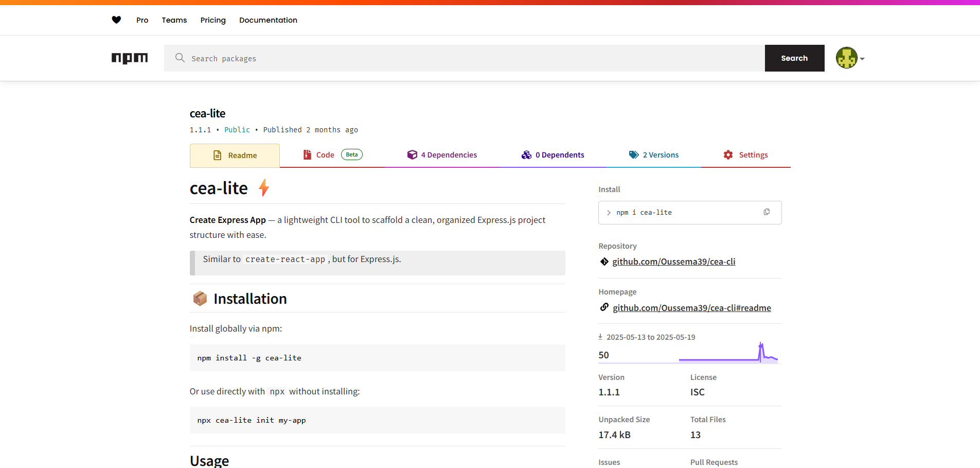Open Documentation in the top menu

pos(268,20)
